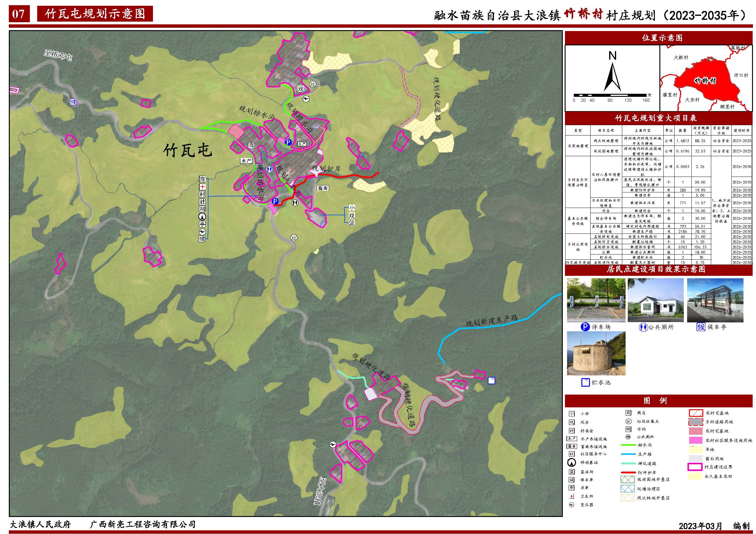Click the 规划新建生产路 label on the map
Viewport: 756px width, 534px height.
point(492,321)
